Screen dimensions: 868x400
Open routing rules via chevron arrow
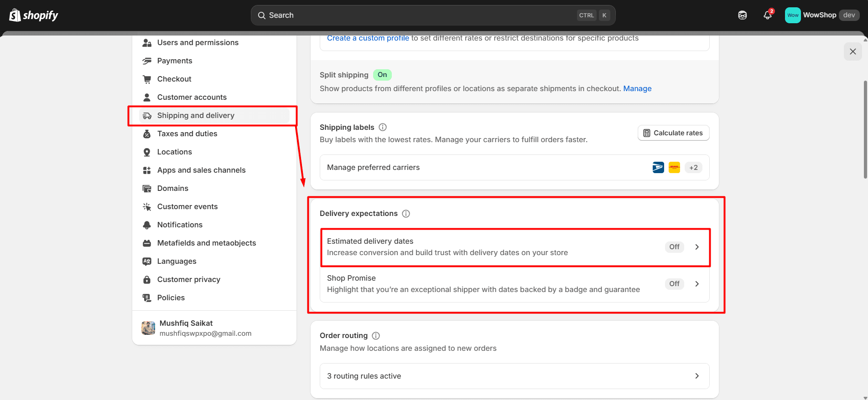pos(697,376)
